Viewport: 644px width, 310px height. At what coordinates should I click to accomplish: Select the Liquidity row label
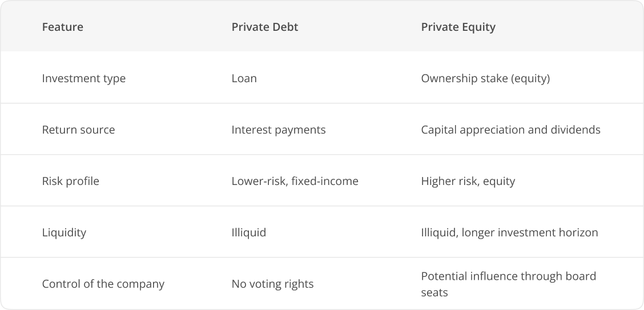tap(64, 232)
